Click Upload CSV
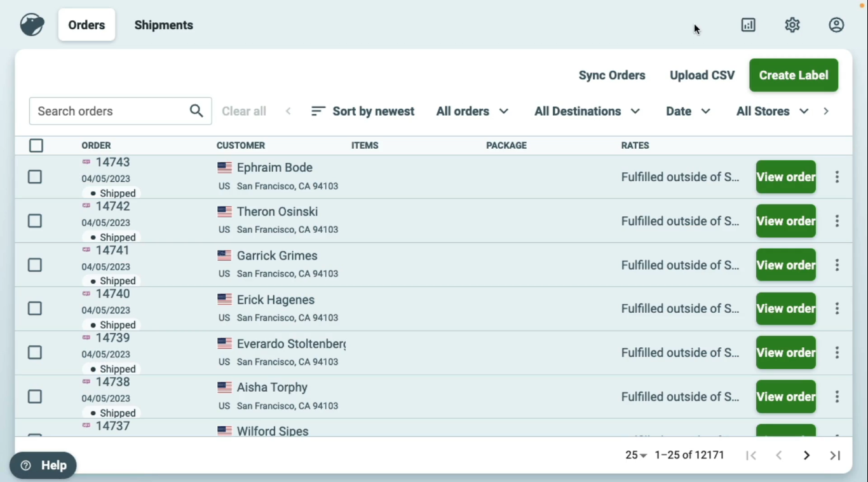 coord(702,75)
